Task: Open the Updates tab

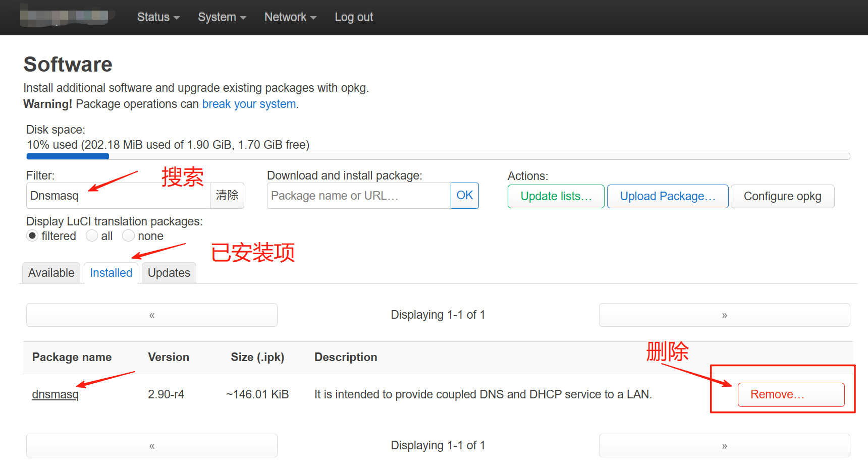Action: [169, 273]
